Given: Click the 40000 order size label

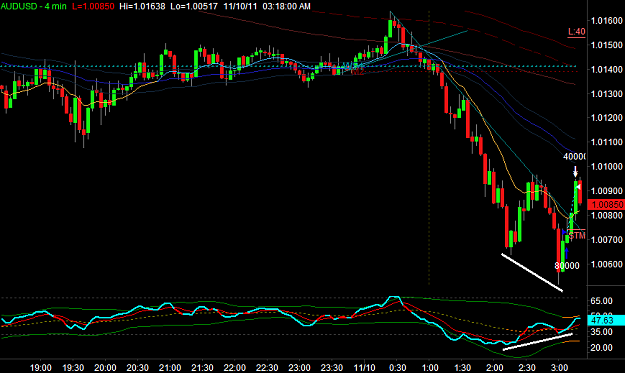Looking at the screenshot, I should [574, 157].
